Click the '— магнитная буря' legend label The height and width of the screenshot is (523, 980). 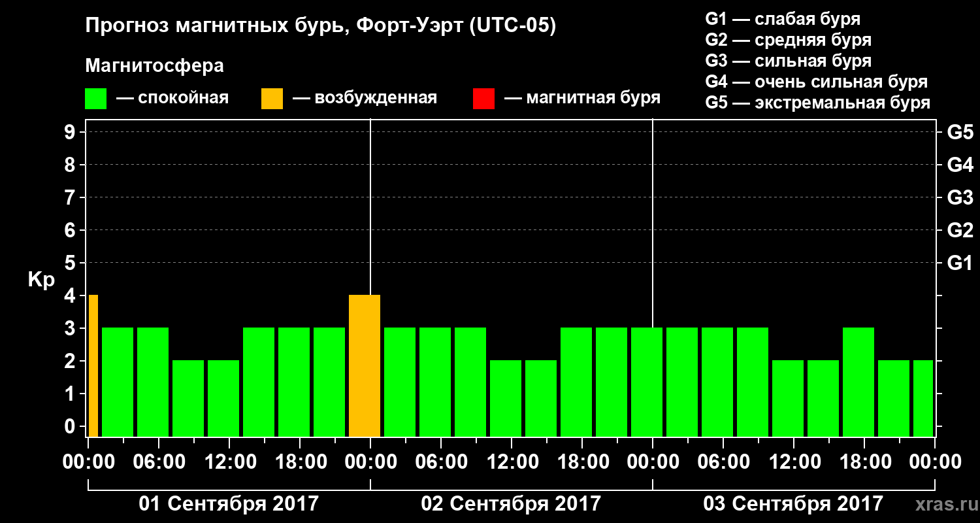click(x=582, y=98)
